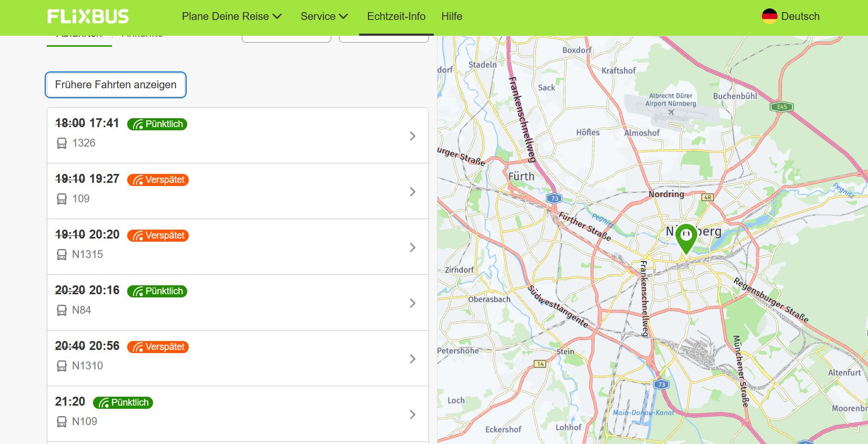Click the bus icon beside 1326
The image size is (868, 444).
(62, 143)
